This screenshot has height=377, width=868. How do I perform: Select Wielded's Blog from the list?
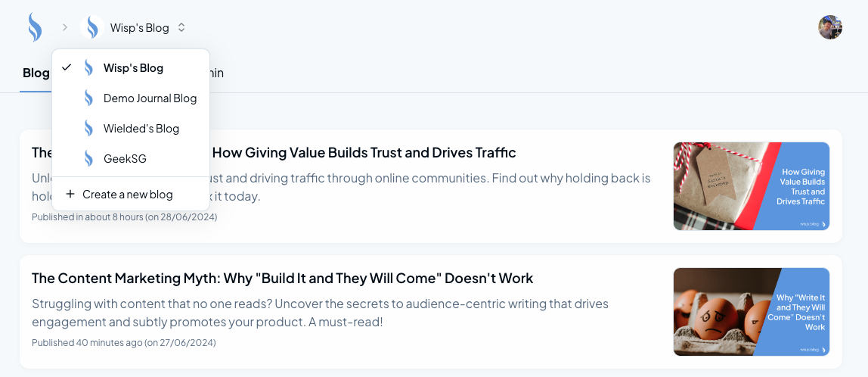pyautogui.click(x=141, y=129)
